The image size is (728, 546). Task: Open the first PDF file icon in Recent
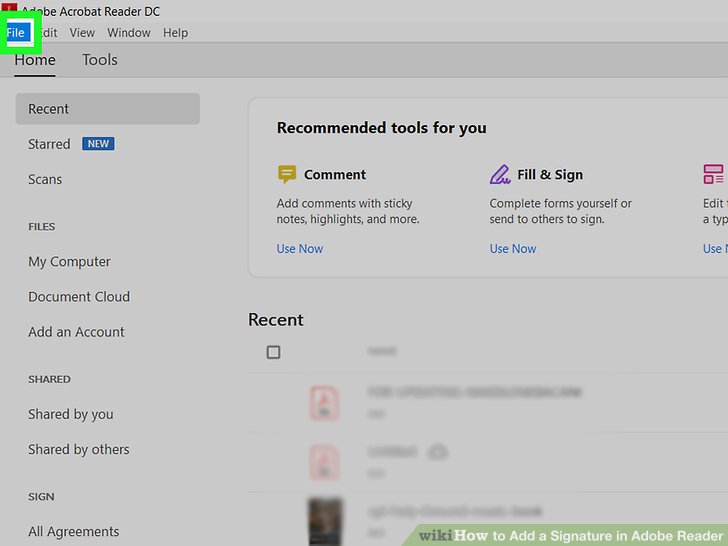pos(325,403)
